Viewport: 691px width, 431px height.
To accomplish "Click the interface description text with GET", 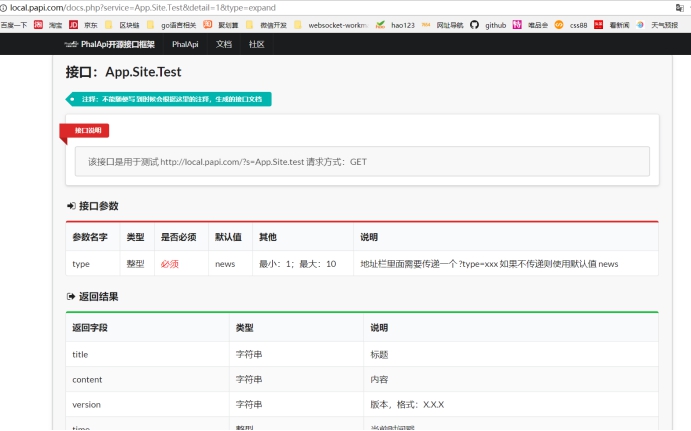I will point(227,162).
